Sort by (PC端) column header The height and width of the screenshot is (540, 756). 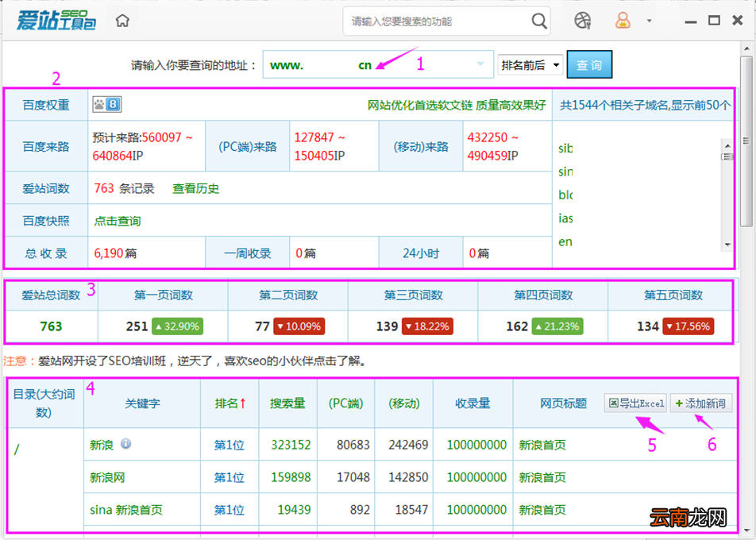(x=345, y=403)
